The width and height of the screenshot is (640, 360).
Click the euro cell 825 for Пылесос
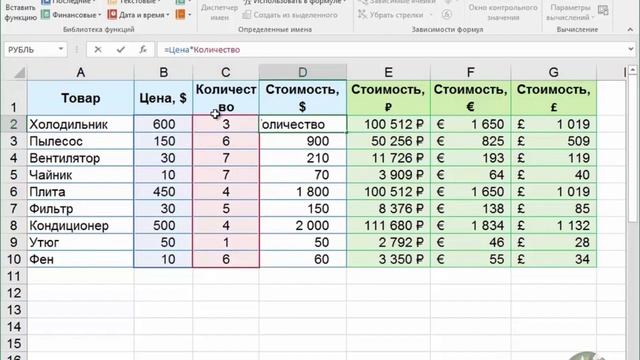coord(470,141)
